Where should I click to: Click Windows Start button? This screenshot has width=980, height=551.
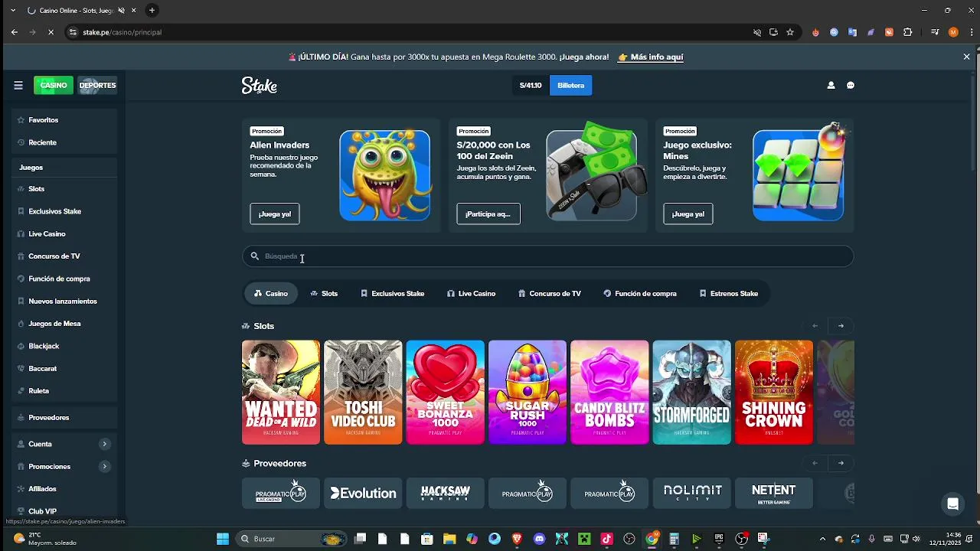(223, 539)
